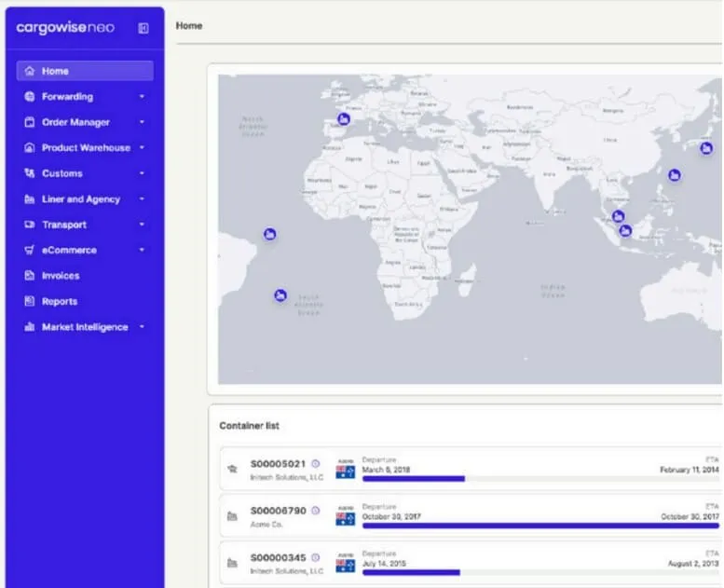The image size is (724, 588).
Task: Click the Transport truck icon
Action: (30, 225)
